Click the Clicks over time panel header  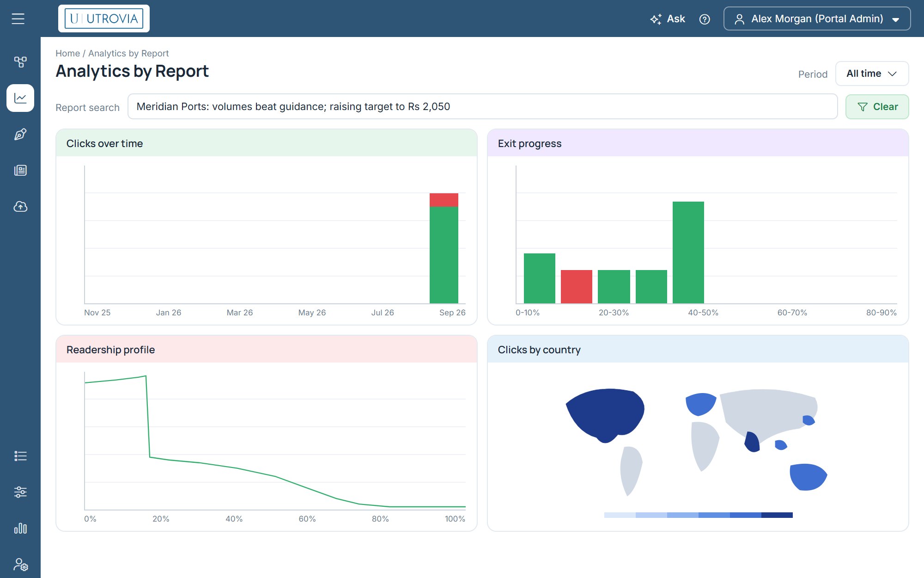[x=267, y=143]
